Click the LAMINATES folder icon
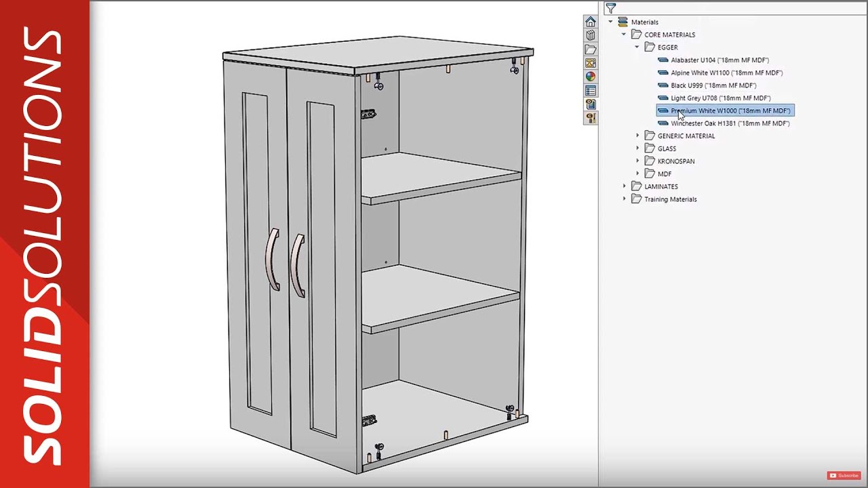This screenshot has height=488, width=868. (x=636, y=186)
